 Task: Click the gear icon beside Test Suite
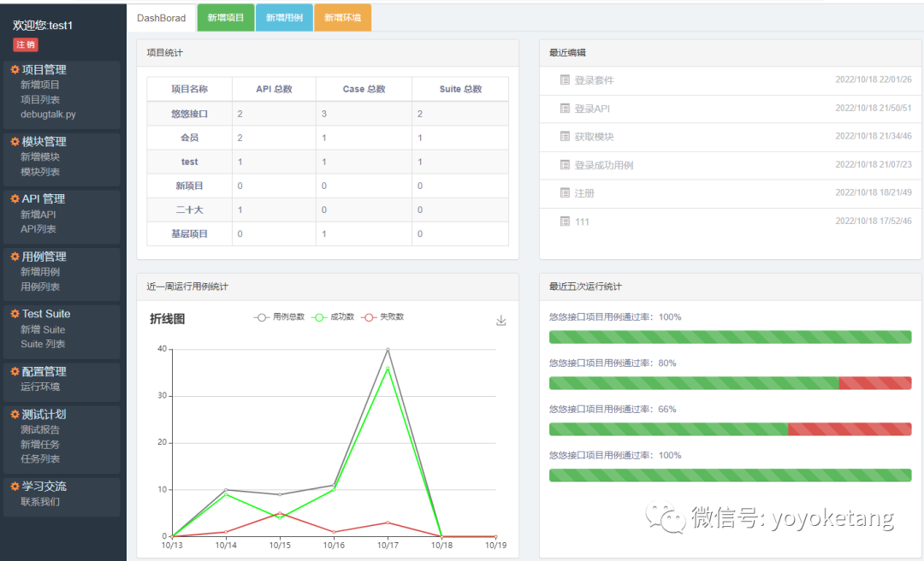coord(15,314)
